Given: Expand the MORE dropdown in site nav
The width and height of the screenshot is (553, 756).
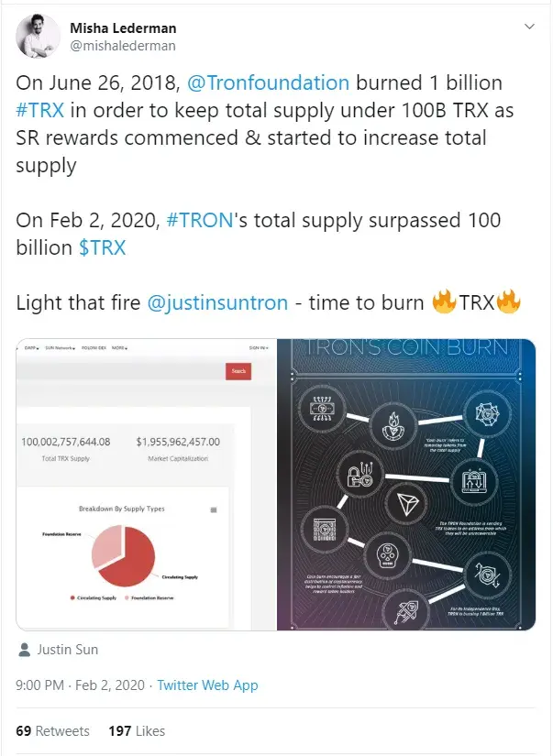Looking at the screenshot, I should [x=119, y=348].
